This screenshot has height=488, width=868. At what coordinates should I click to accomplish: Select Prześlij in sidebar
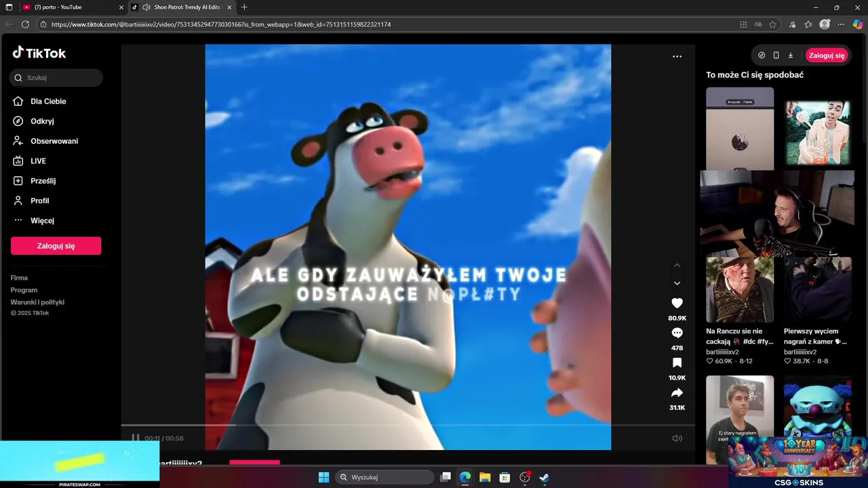(x=34, y=181)
